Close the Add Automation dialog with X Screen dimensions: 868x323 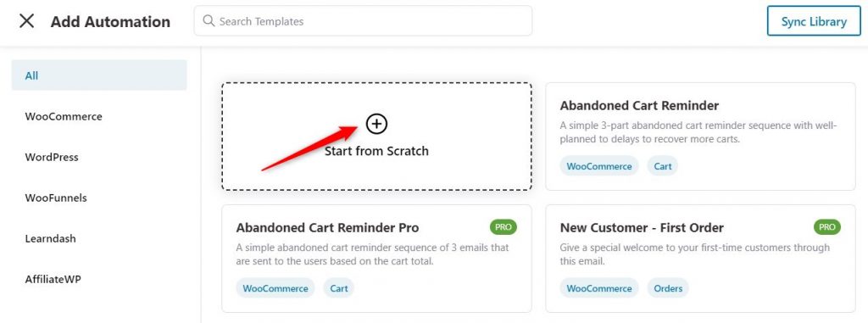click(x=26, y=21)
